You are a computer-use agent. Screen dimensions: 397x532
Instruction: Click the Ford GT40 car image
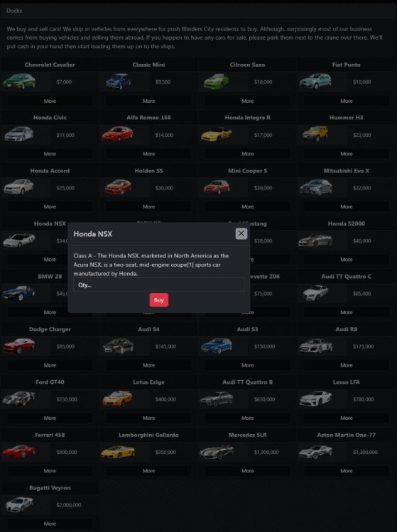coord(19,399)
